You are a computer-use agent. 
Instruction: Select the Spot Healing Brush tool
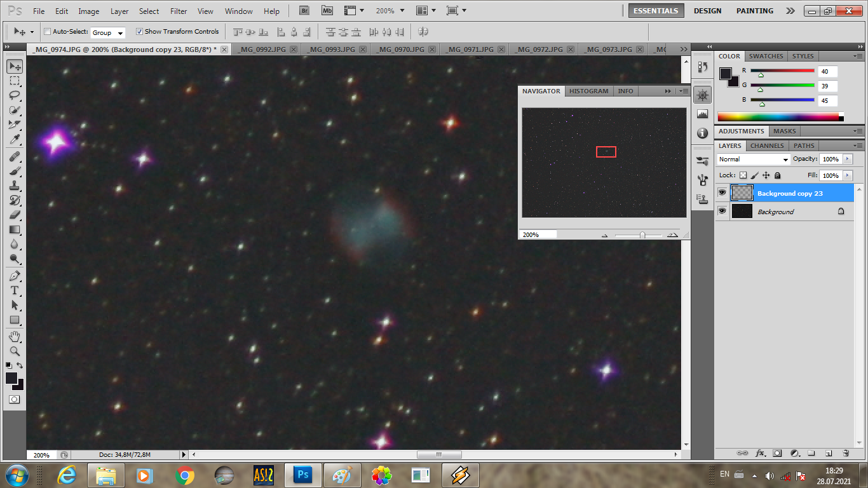click(15, 156)
